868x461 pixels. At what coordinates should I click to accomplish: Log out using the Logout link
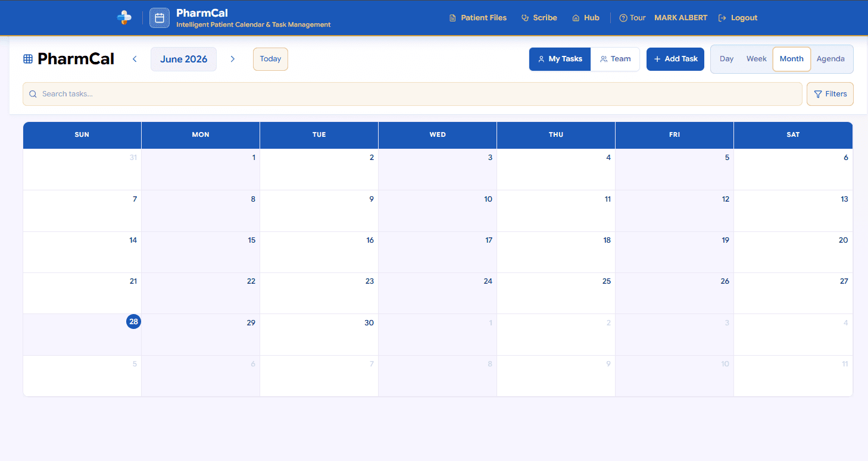tap(738, 18)
